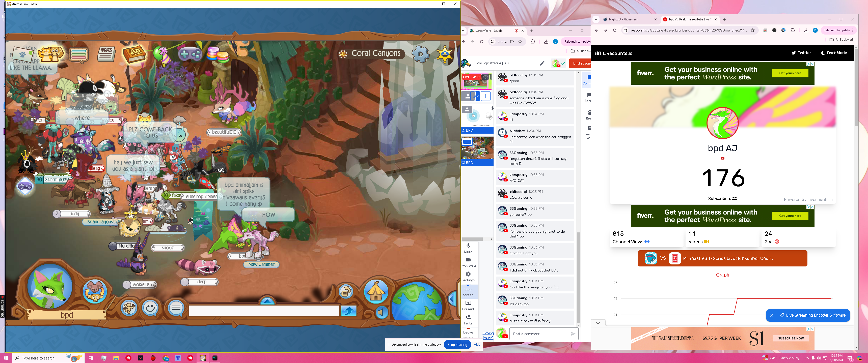Open the Chrome menu beside Relaunch to update
Image resolution: width=868 pixels, height=363 pixels.
pyautogui.click(x=853, y=30)
